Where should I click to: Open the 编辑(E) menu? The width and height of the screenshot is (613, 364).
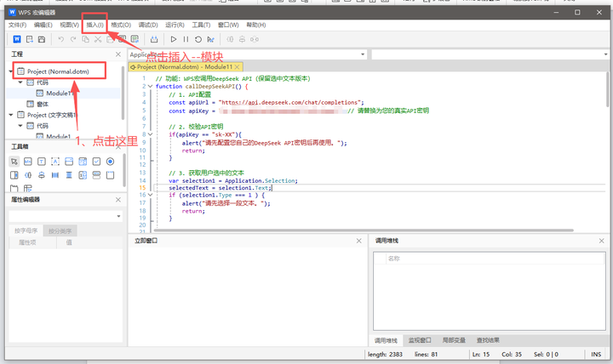click(x=43, y=25)
